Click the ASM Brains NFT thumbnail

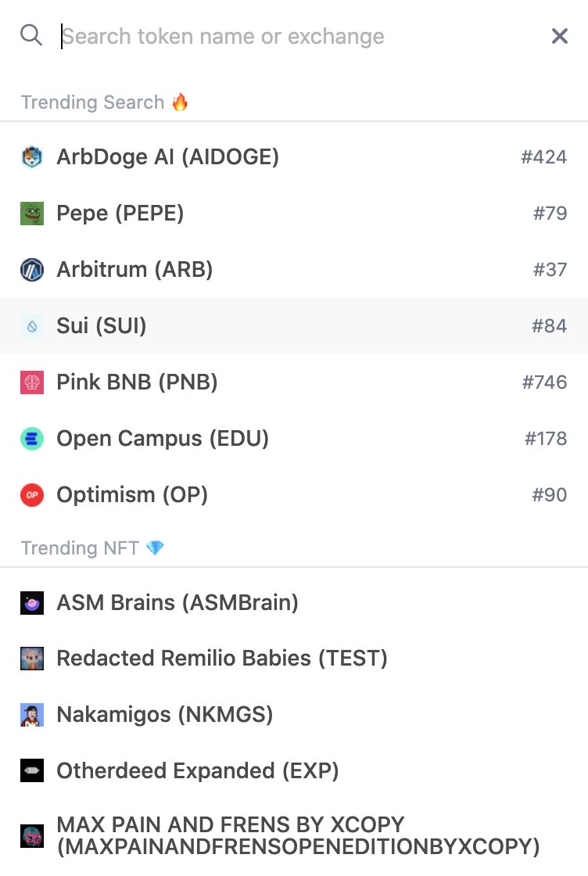(x=32, y=603)
